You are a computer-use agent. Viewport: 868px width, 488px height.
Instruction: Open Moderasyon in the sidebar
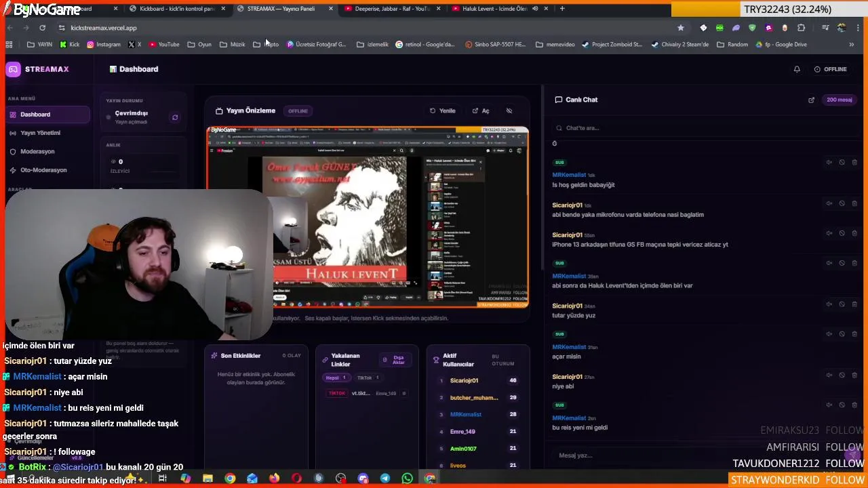46,152
